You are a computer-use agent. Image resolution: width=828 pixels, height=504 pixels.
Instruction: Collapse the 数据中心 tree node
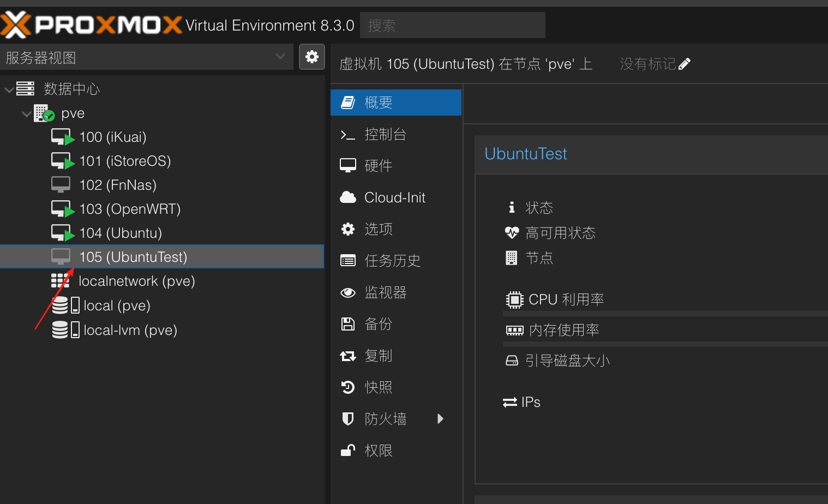tap(9, 89)
